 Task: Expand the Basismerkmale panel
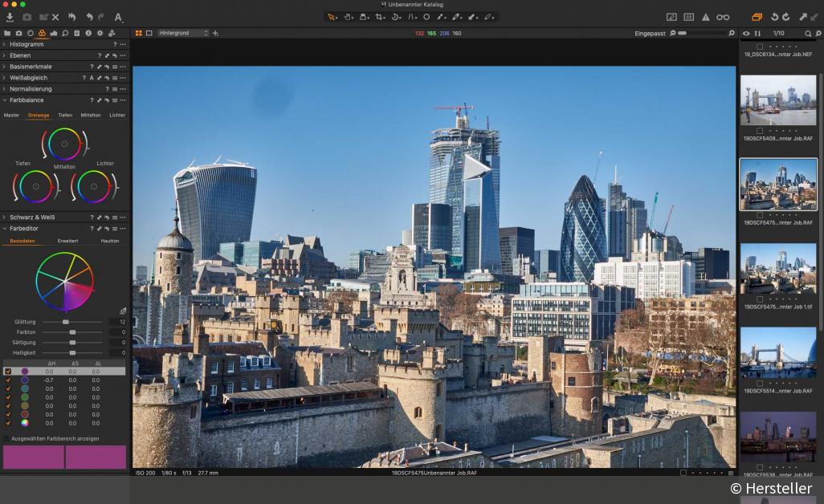tap(4, 67)
